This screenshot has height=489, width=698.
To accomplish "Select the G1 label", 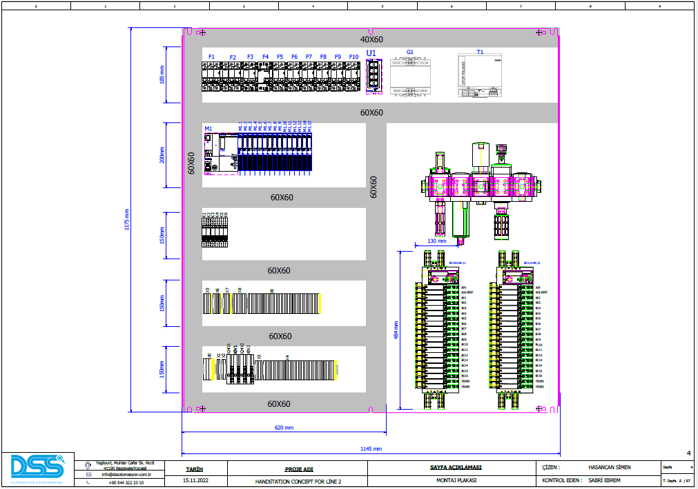I will [410, 52].
